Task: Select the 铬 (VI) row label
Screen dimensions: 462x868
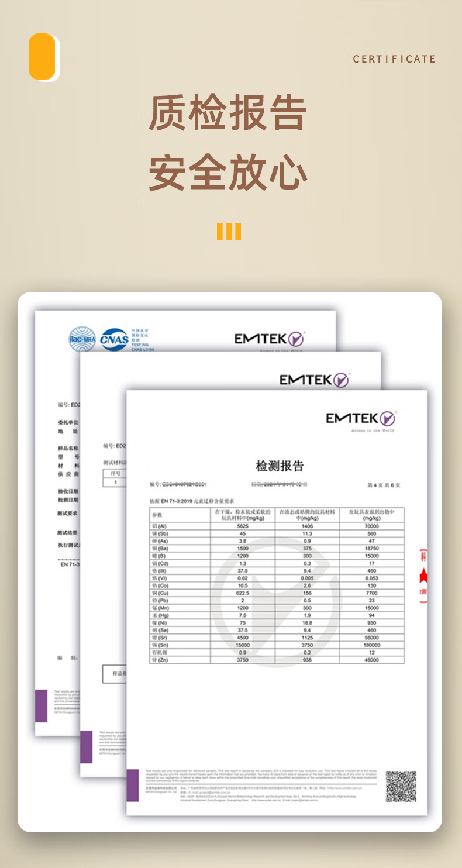Action: pos(159,578)
